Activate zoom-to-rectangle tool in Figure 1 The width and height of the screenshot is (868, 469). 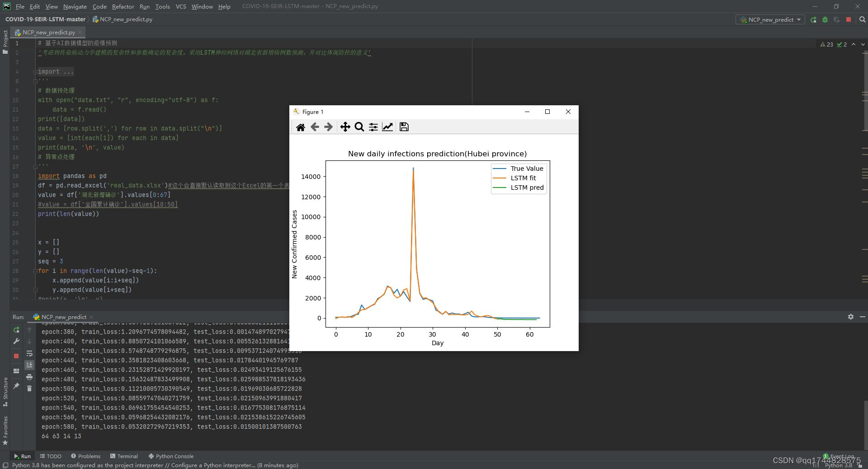pyautogui.click(x=359, y=127)
